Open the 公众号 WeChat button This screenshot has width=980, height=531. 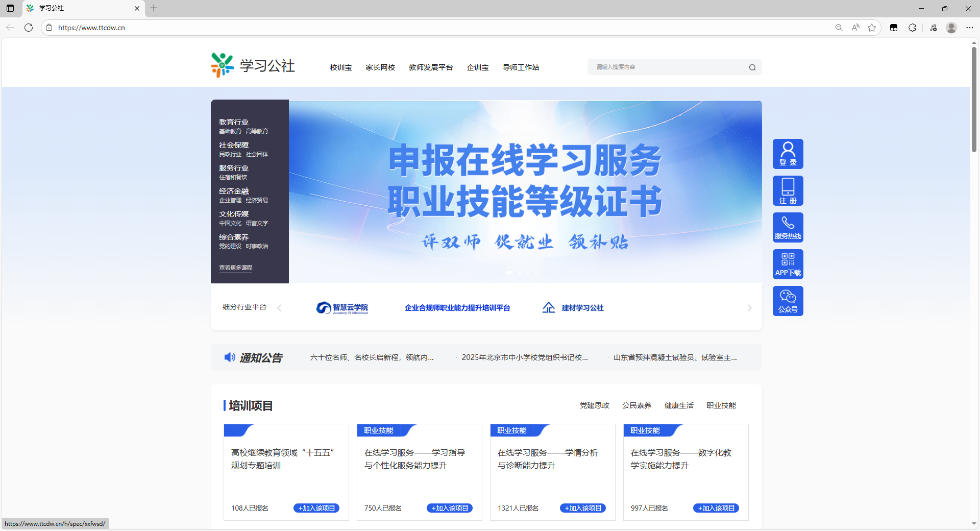(x=788, y=301)
